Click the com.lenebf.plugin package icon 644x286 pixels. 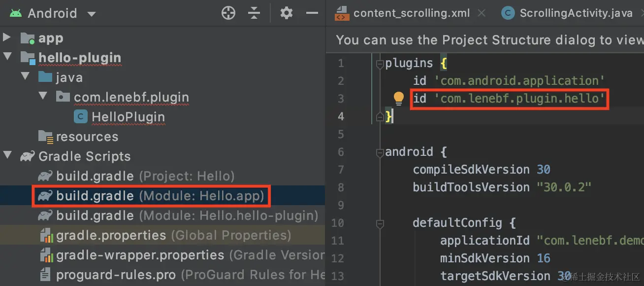click(x=63, y=97)
